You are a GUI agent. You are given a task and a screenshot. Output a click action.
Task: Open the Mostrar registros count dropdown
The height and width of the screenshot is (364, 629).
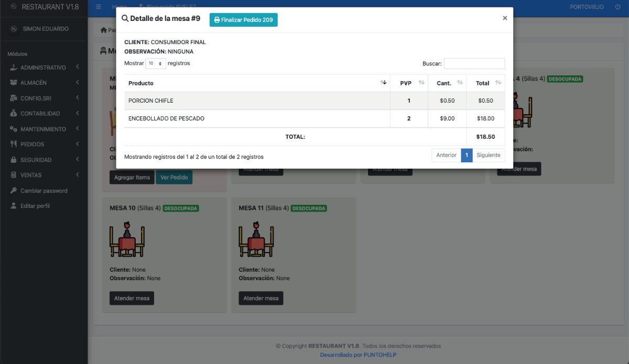[x=155, y=63]
